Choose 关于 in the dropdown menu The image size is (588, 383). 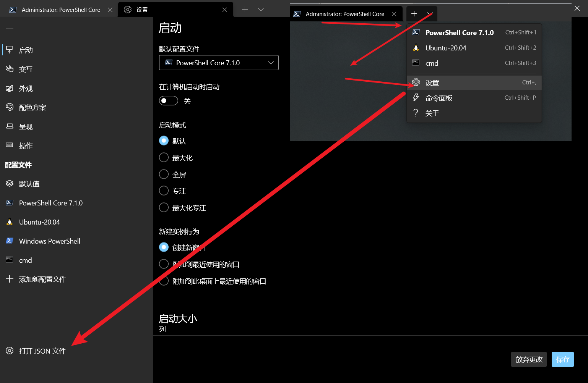click(x=474, y=113)
